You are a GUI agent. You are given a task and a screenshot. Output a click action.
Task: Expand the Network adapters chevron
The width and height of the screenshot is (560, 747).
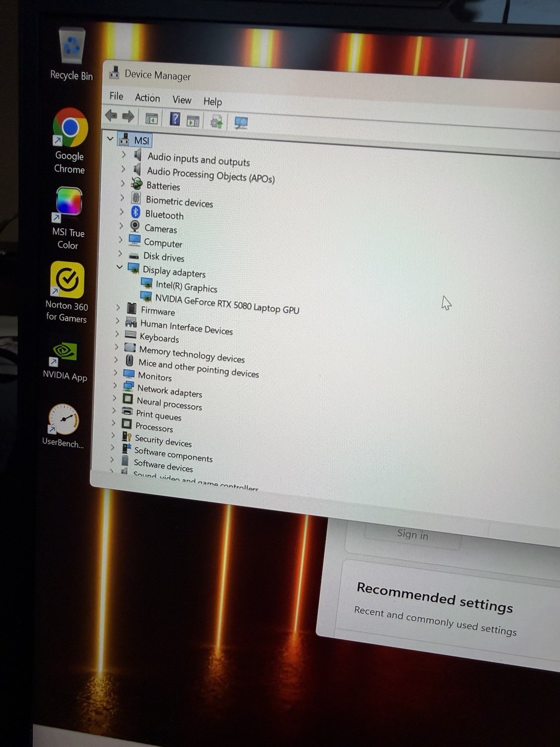[x=115, y=385]
